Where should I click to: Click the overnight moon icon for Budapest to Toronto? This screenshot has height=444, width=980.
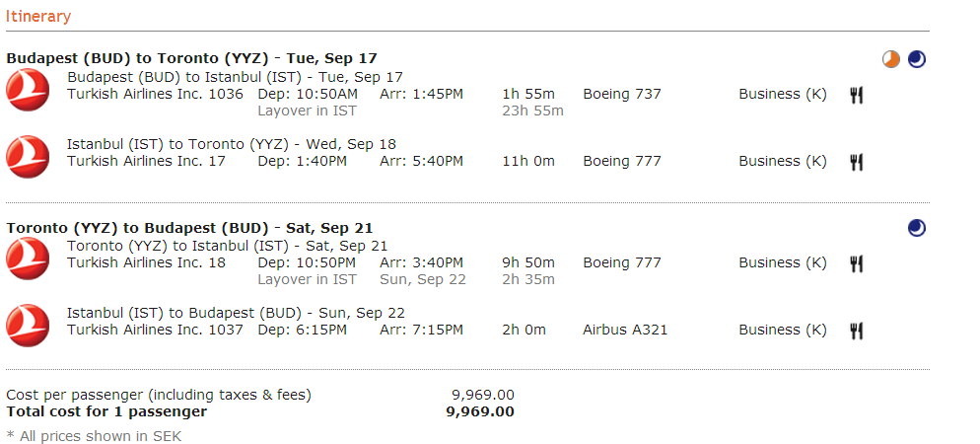[916, 59]
